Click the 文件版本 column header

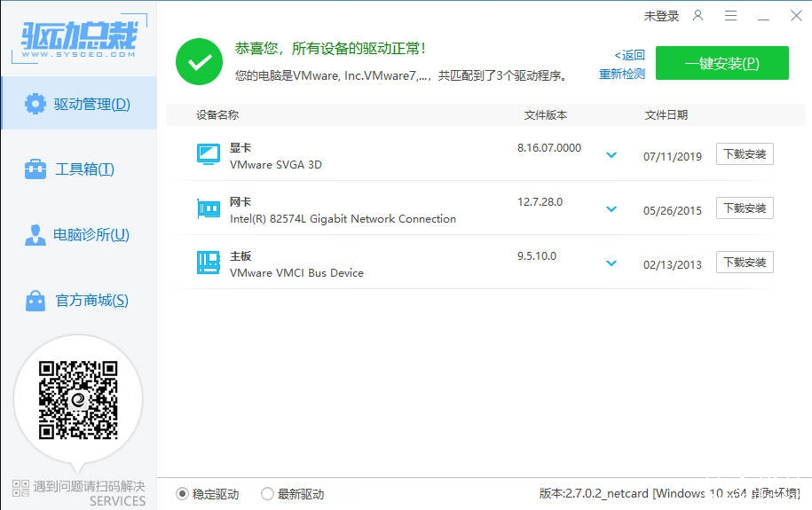(545, 115)
